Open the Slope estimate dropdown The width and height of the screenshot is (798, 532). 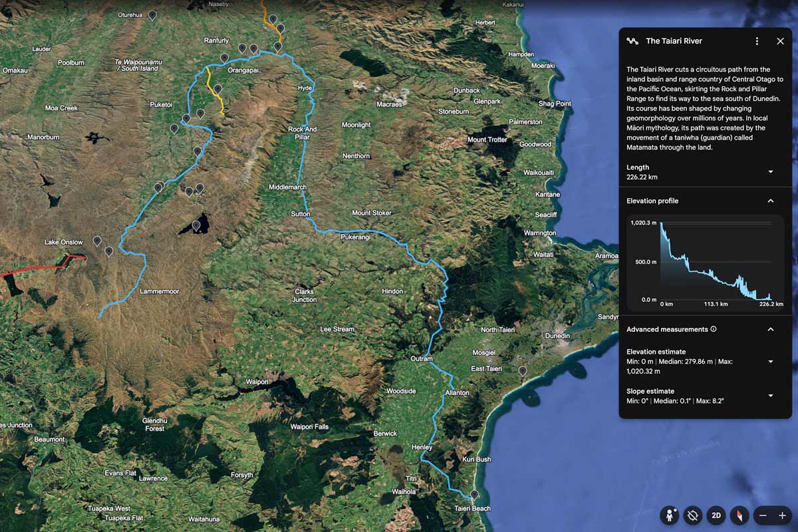[x=771, y=396]
